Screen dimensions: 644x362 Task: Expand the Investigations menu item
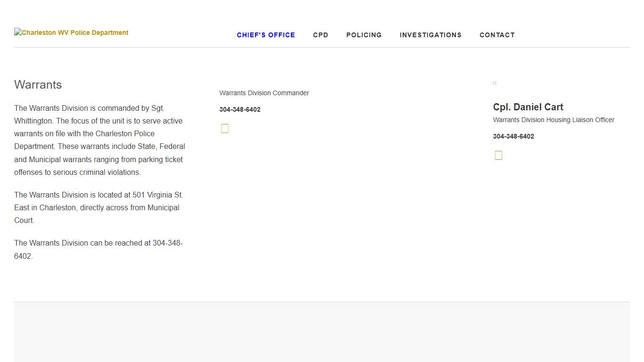click(x=430, y=35)
